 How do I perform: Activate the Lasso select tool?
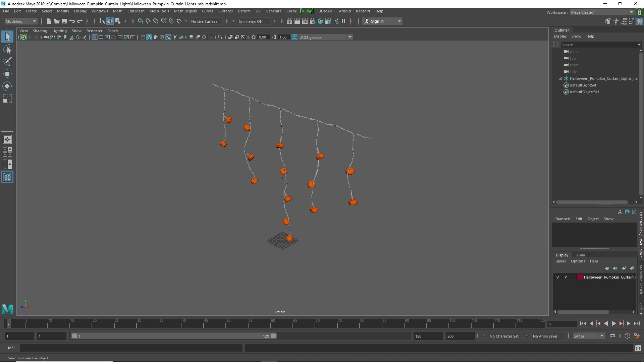pyautogui.click(x=7, y=49)
